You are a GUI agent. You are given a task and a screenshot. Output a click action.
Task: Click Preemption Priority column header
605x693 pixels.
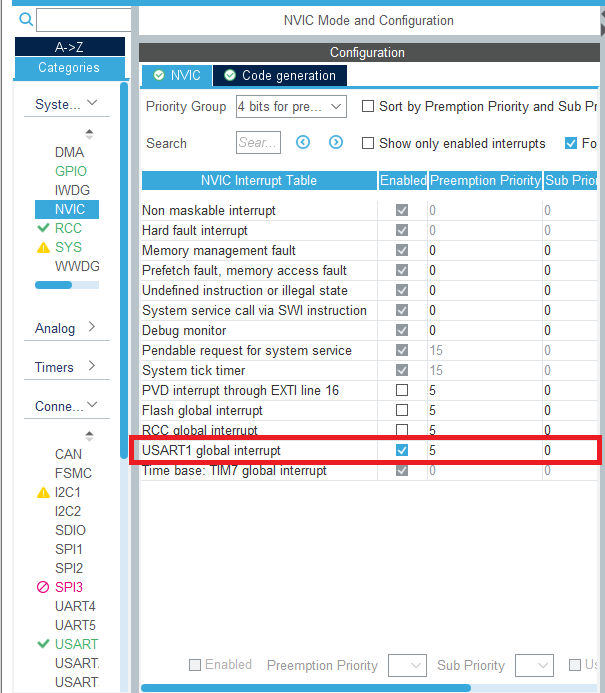(x=485, y=180)
